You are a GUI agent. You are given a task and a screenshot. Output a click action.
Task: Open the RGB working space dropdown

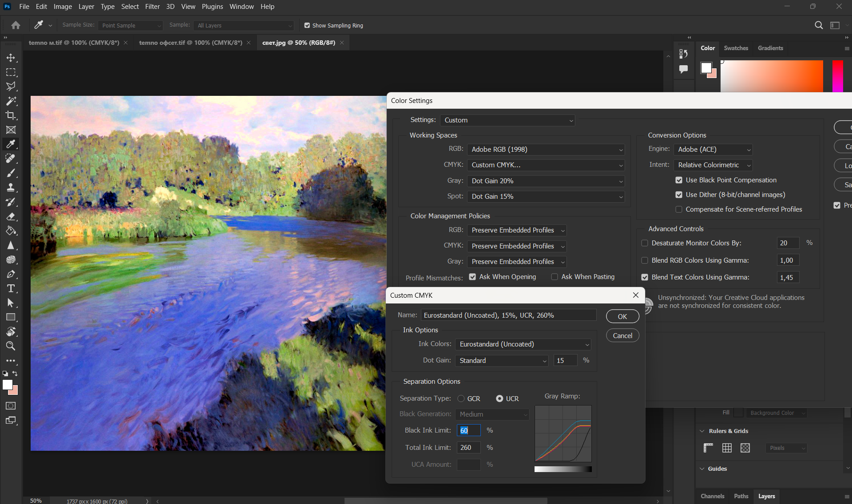coord(546,150)
